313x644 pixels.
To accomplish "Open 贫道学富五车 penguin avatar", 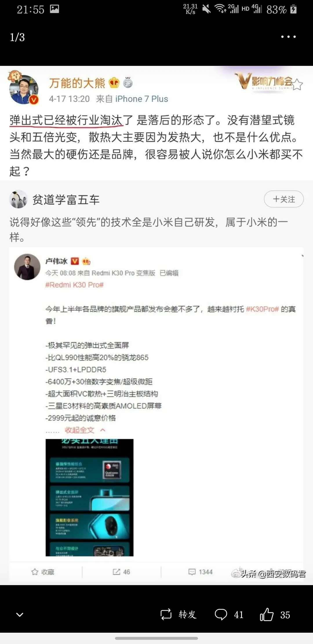I will (18, 199).
